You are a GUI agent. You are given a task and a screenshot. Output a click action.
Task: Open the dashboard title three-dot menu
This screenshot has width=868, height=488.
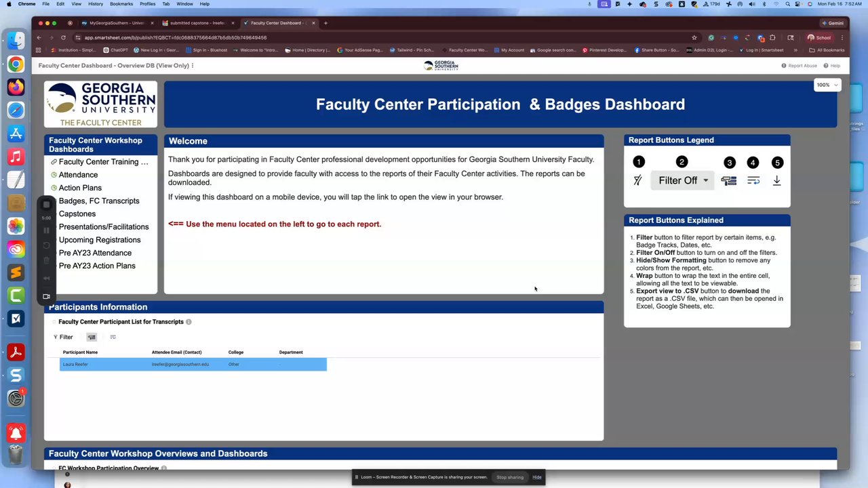[x=193, y=66]
